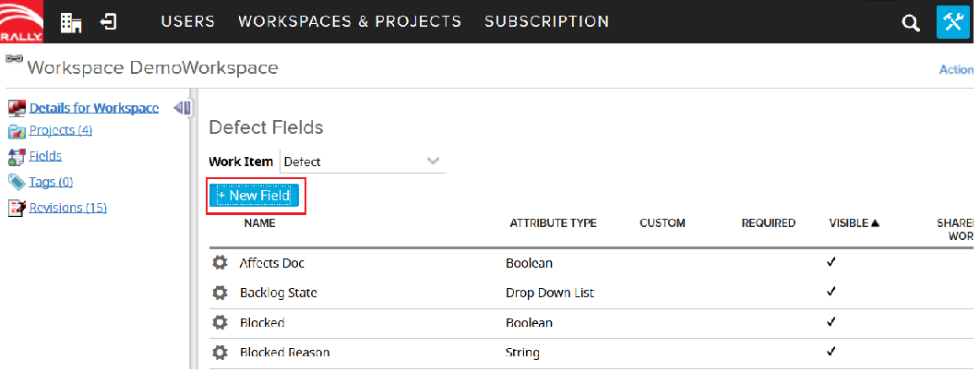This screenshot has height=372, width=980.
Task: Open gear menu for Blocked field
Action: [x=220, y=322]
